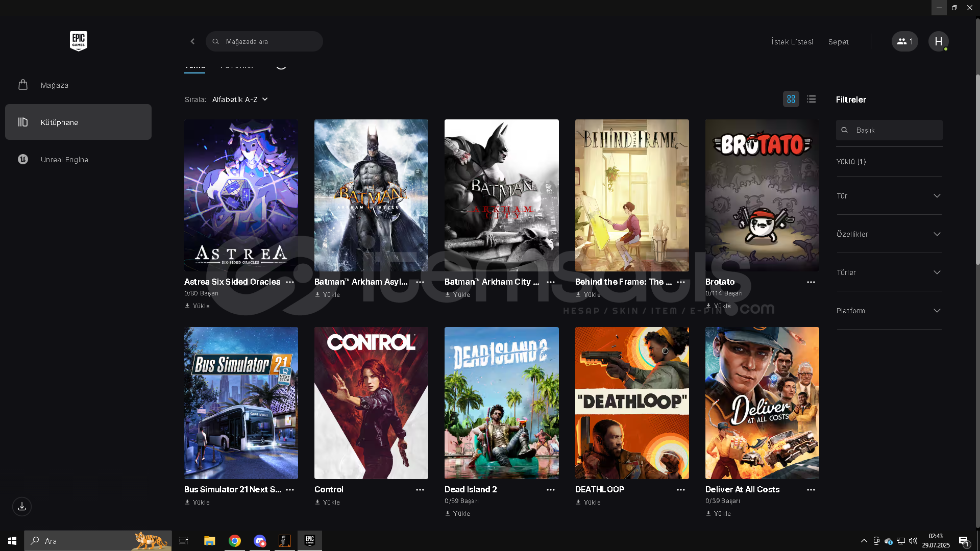Go back using the back arrow
The image size is (980, 551).
coord(192,41)
